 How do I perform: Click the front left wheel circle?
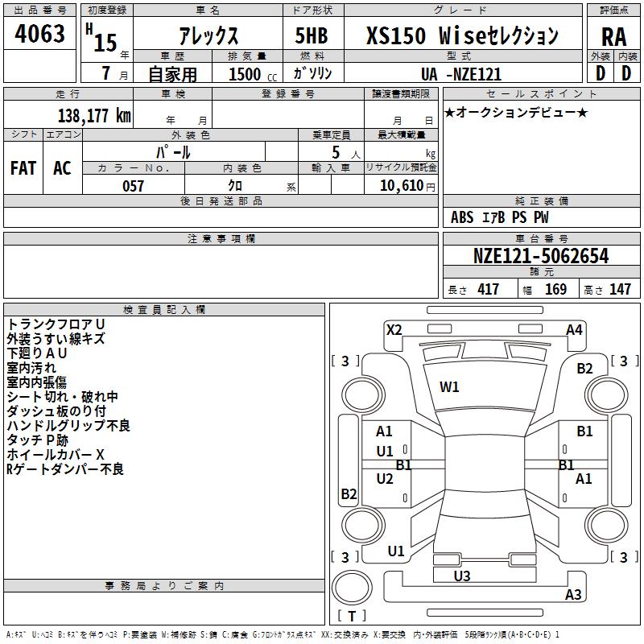pos(363,395)
